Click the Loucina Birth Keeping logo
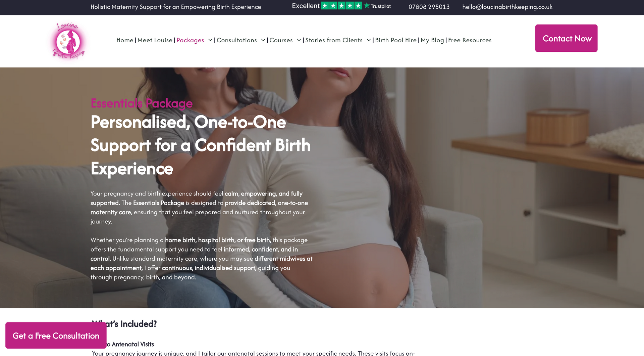644x356 pixels. (x=68, y=41)
